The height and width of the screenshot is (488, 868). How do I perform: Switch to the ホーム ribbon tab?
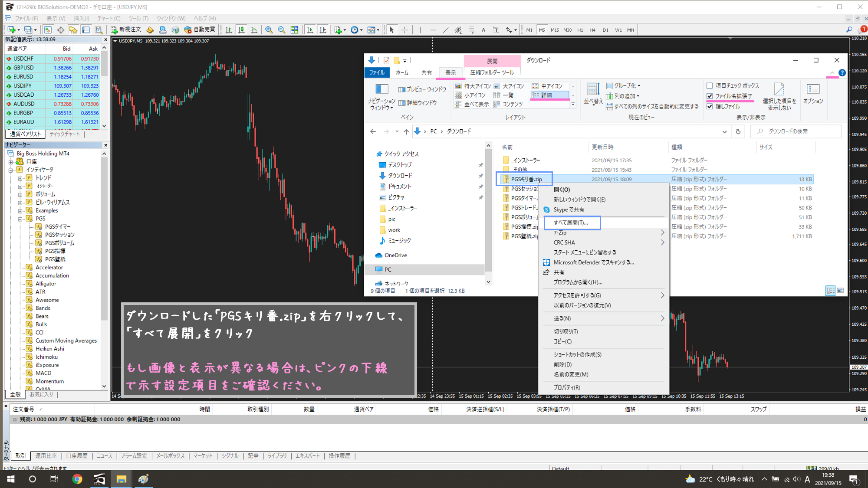401,72
